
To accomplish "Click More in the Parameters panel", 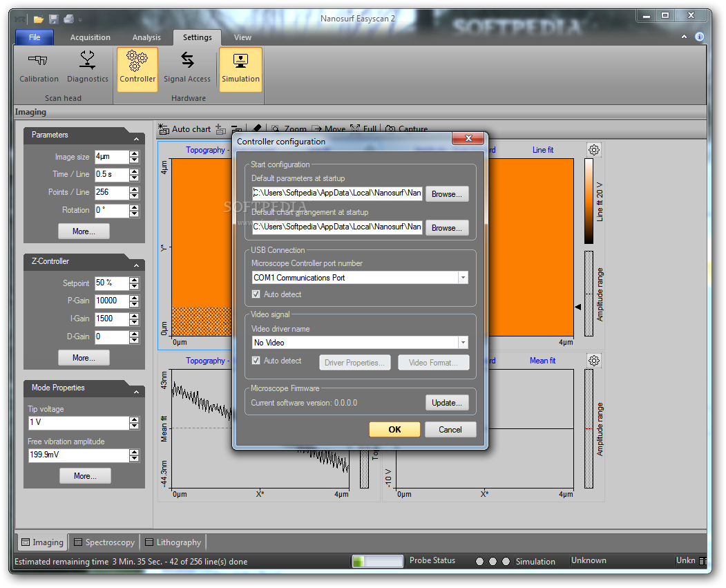I will [x=84, y=231].
